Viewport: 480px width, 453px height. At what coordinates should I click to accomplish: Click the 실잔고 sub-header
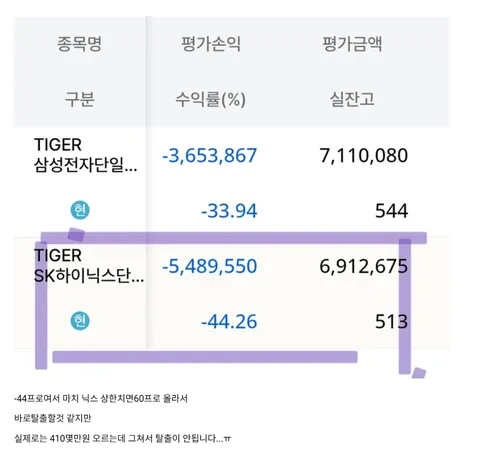point(352,99)
